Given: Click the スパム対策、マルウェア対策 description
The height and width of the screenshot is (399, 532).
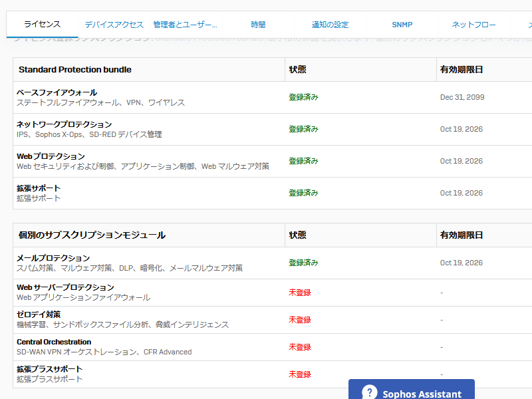Looking at the screenshot, I should click(130, 269).
